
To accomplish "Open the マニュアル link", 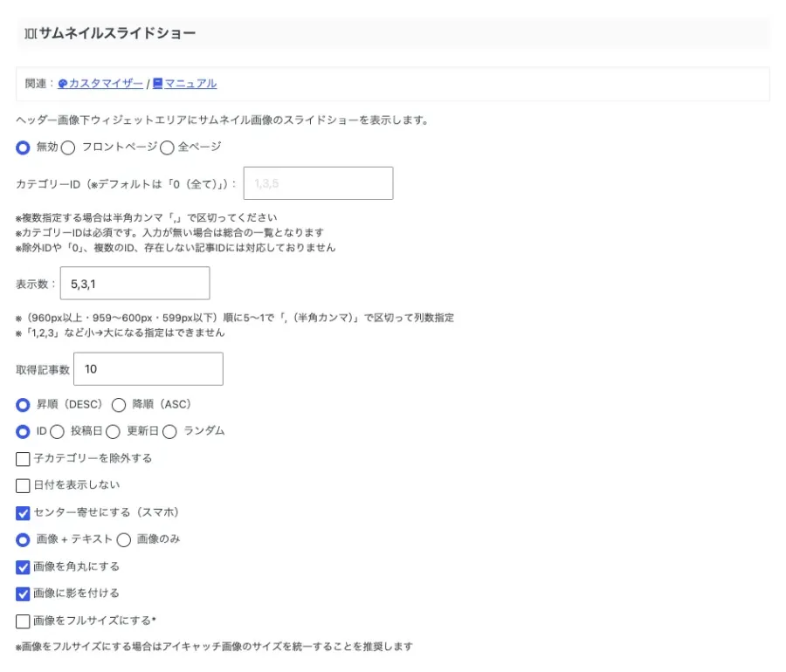I will pyautogui.click(x=190, y=84).
